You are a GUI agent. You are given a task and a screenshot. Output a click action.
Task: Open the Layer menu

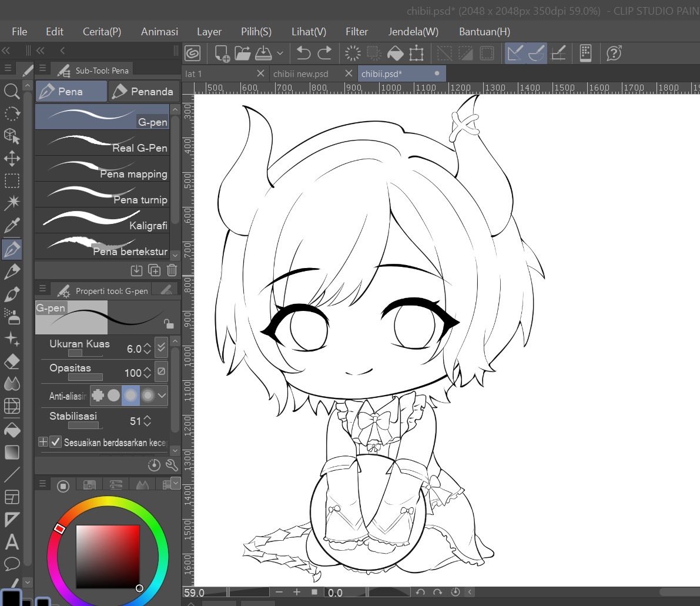click(209, 32)
